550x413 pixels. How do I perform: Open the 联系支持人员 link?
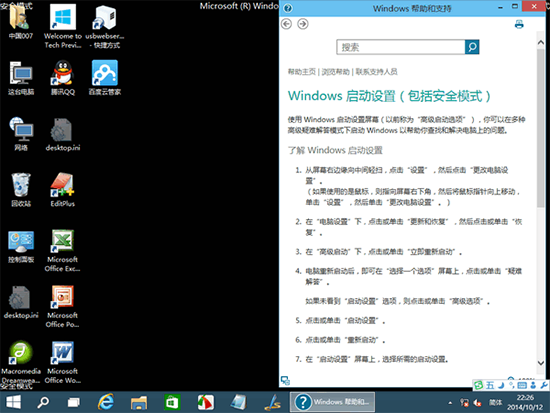pos(376,72)
